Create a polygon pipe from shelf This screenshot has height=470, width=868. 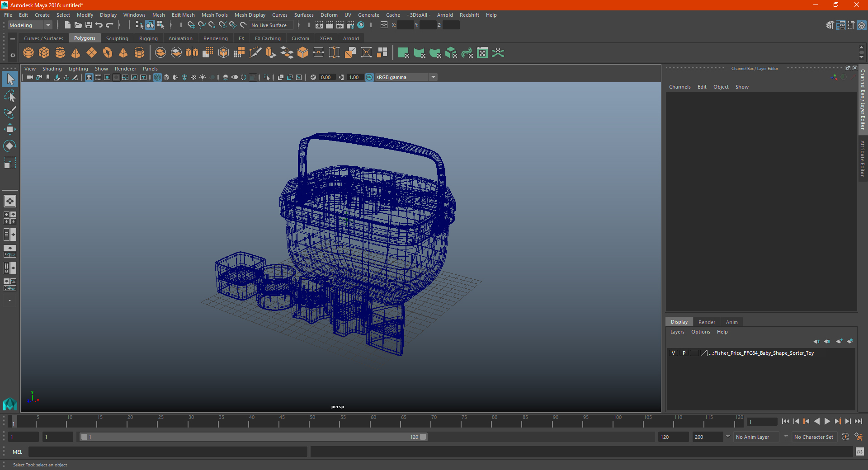coord(139,53)
